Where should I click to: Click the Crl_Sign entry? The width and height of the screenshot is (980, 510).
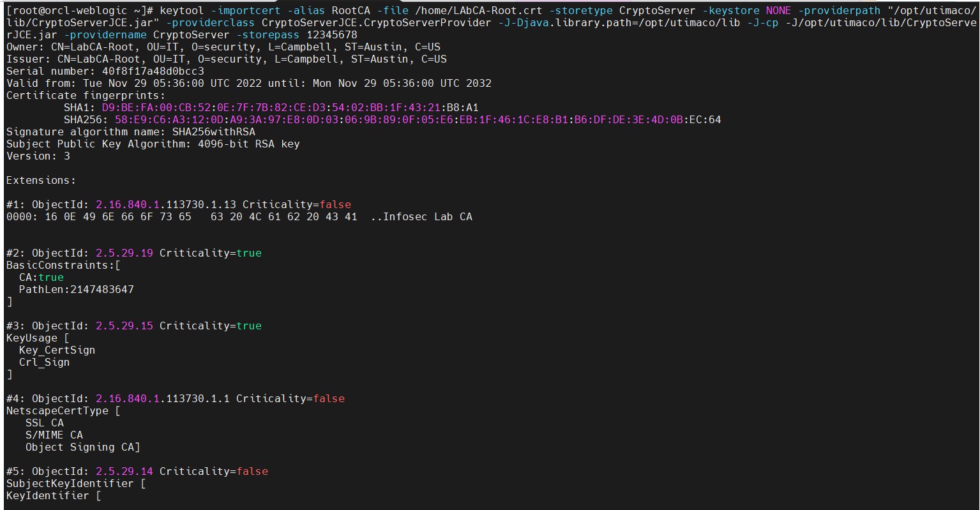pyautogui.click(x=45, y=363)
